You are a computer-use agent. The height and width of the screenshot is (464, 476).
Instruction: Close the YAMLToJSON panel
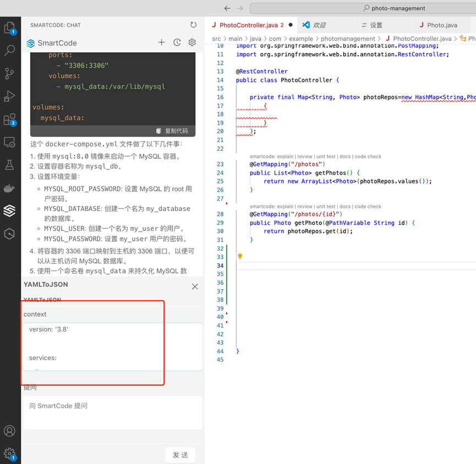pyautogui.click(x=195, y=286)
